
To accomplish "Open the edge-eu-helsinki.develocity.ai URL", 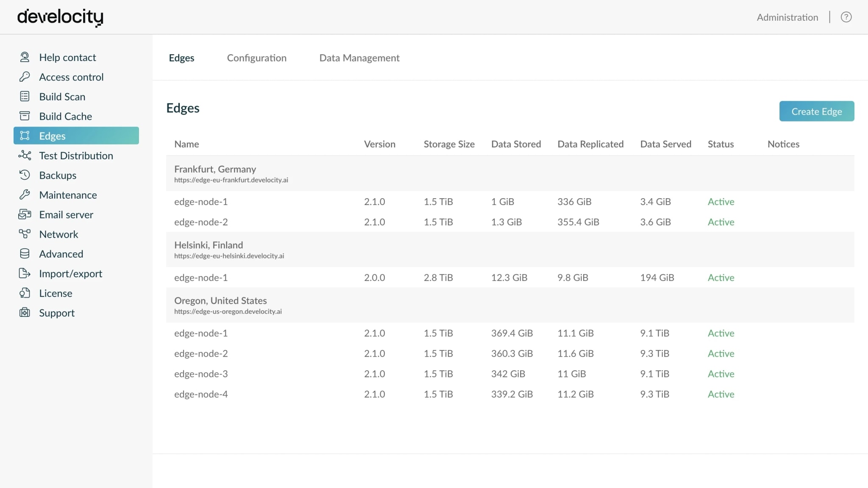I will pos(229,256).
